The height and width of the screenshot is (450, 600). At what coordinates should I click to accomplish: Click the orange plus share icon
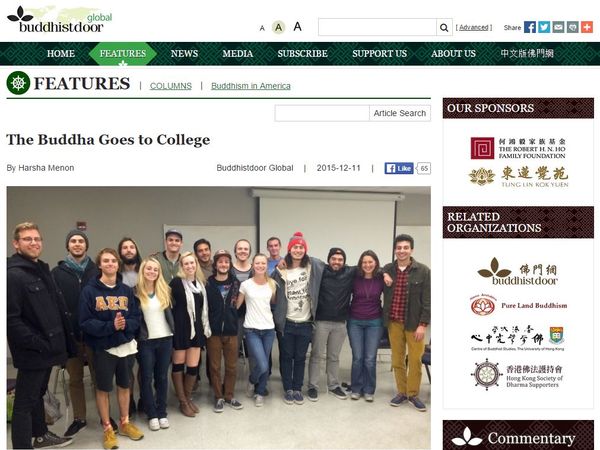point(587,27)
